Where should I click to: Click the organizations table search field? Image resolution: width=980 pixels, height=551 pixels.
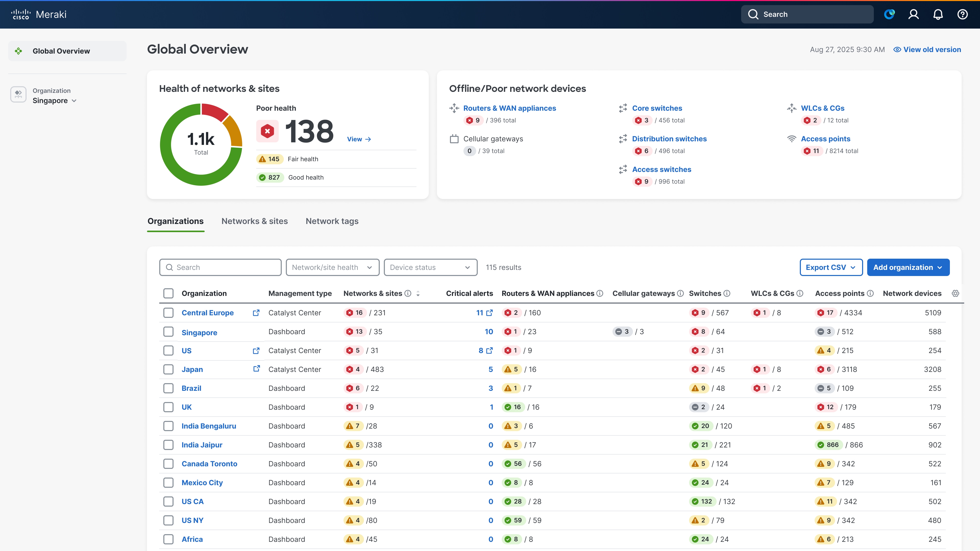(x=220, y=267)
